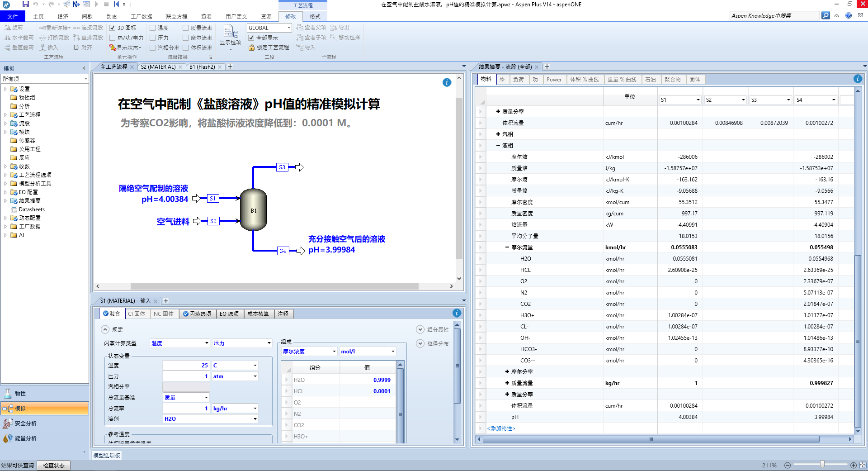Open the 物性 properties environment
Viewport: 868px width, 471px height.
[44, 393]
